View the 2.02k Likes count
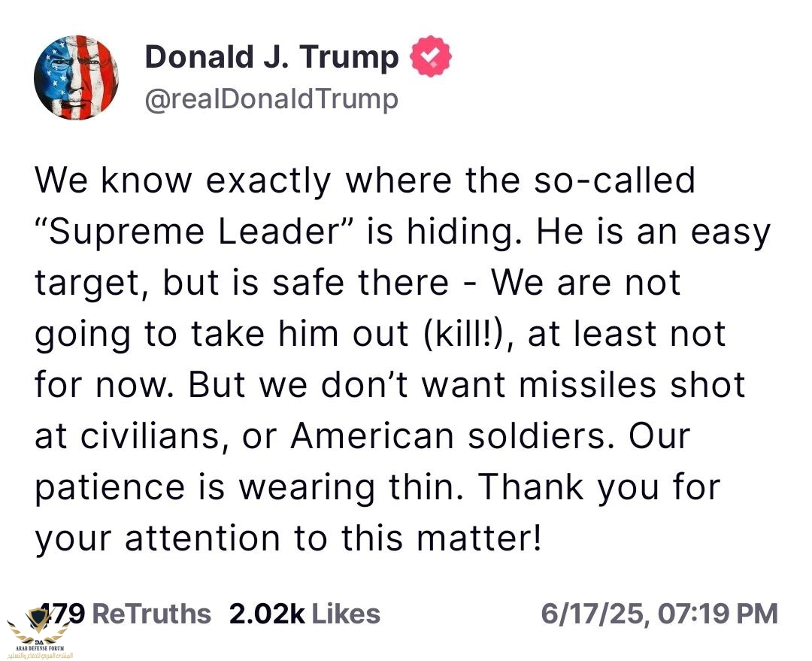 [x=267, y=614]
